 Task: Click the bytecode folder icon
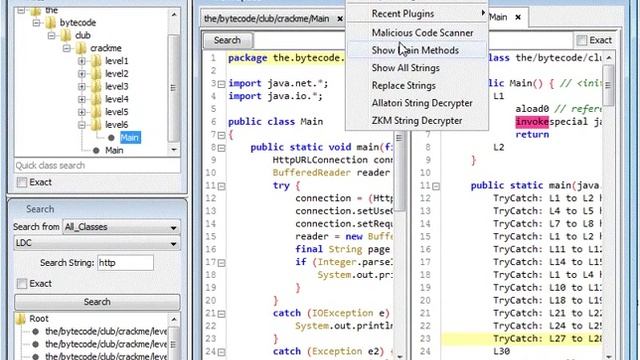[51, 22]
